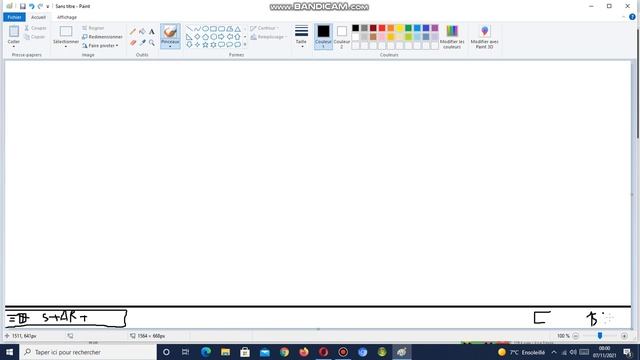Screen dimensions: 640x360
Task: Click the Copier button
Action: click(x=35, y=37)
